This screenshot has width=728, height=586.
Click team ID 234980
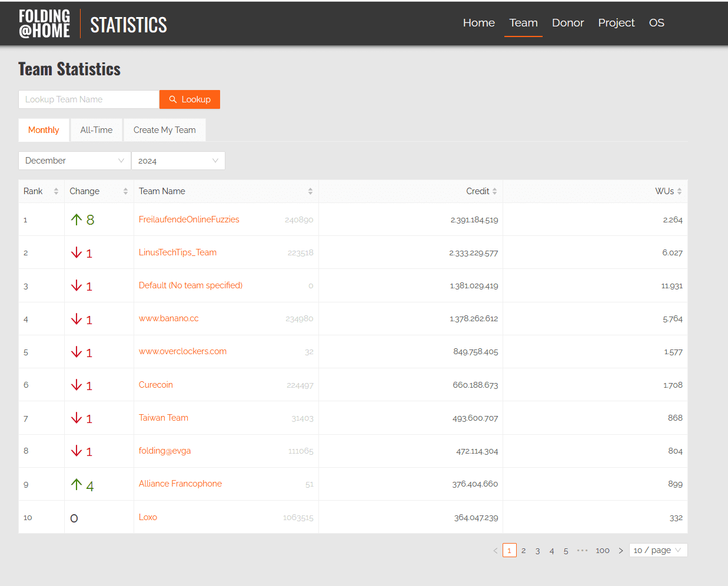click(300, 319)
